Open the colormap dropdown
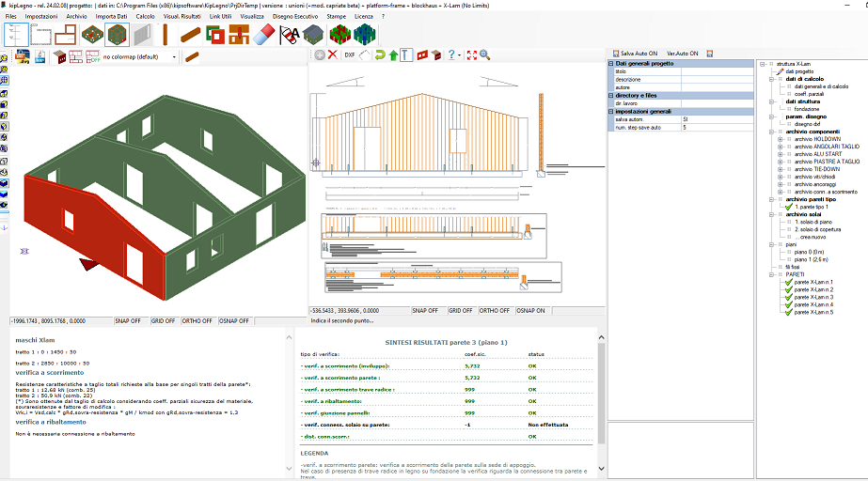 pos(175,57)
